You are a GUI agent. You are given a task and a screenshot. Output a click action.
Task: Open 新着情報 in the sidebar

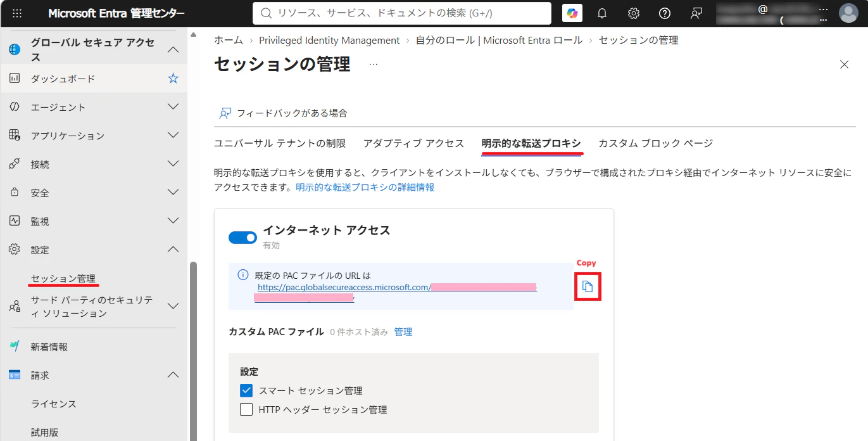49,347
